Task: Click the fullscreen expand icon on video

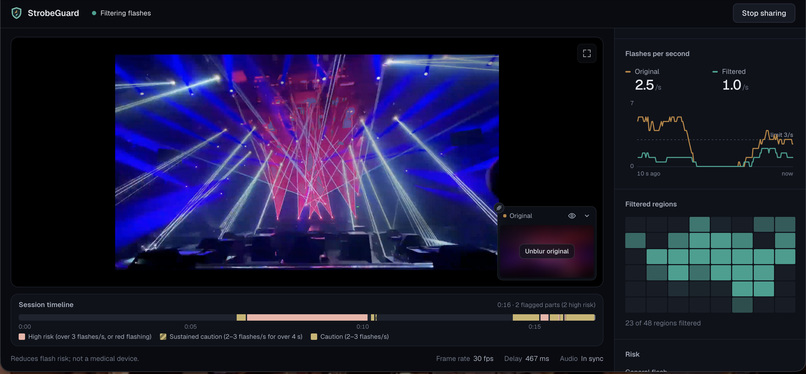Action: click(587, 53)
